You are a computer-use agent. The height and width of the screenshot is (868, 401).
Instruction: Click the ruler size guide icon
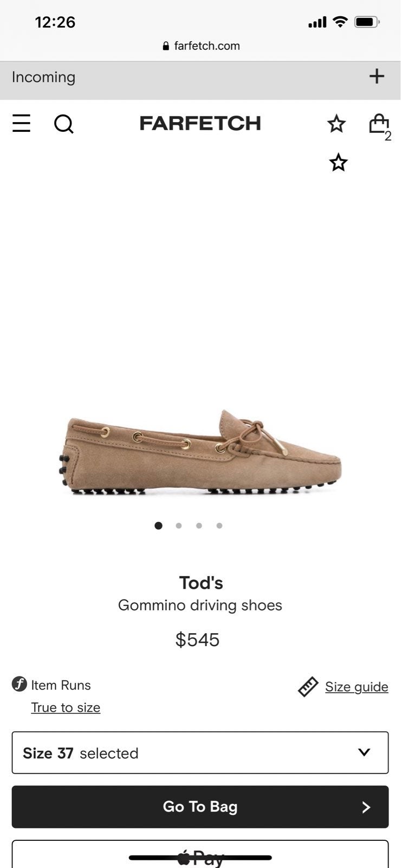pyautogui.click(x=308, y=687)
